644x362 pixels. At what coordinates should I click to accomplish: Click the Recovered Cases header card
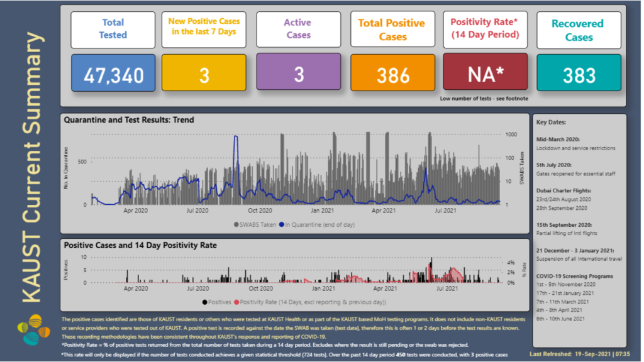tap(579, 29)
